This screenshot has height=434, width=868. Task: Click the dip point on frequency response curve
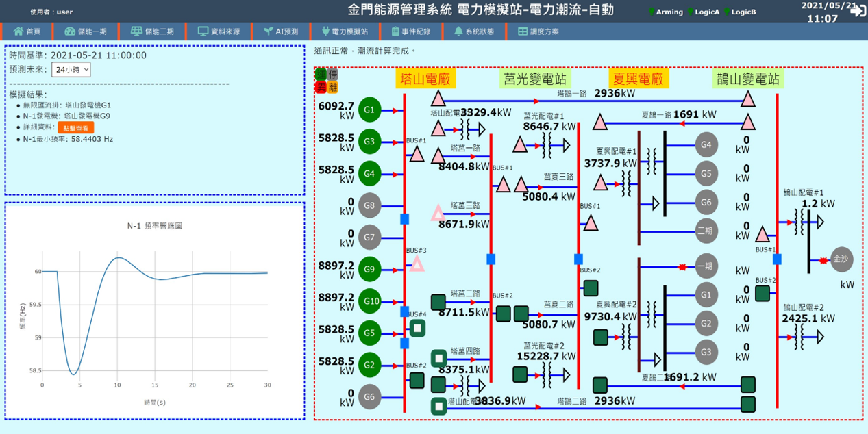coord(73,374)
